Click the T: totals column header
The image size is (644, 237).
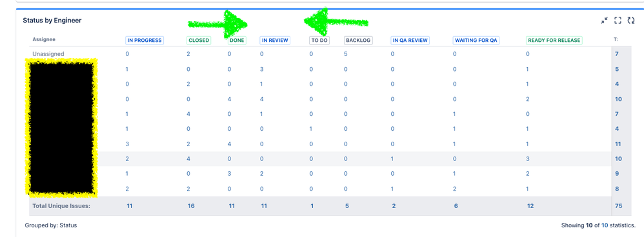[617, 40]
